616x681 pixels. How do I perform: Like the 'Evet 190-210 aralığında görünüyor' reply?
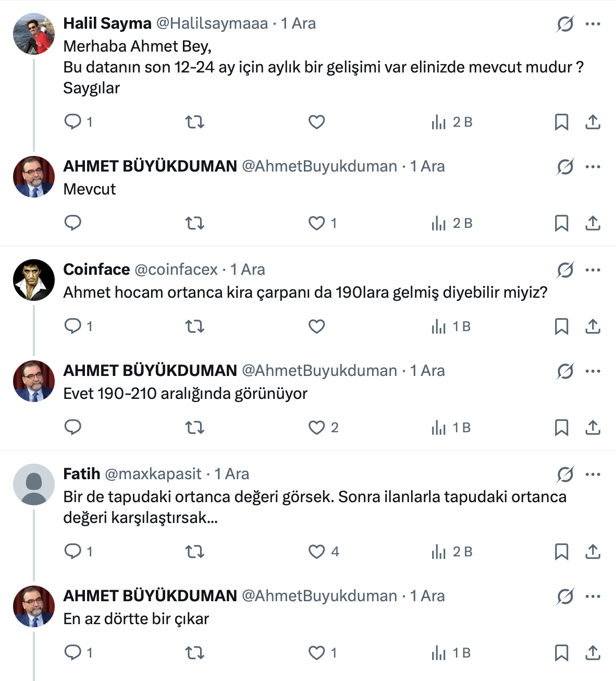pos(316,428)
